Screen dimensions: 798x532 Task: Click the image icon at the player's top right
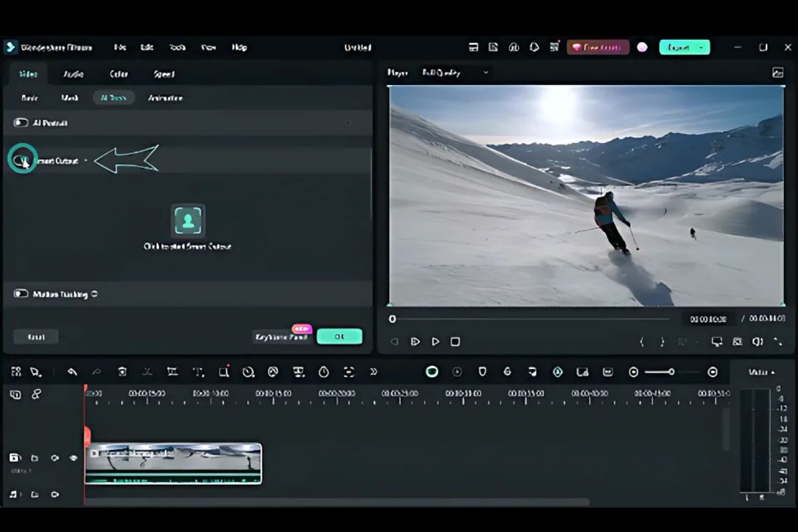pos(777,72)
